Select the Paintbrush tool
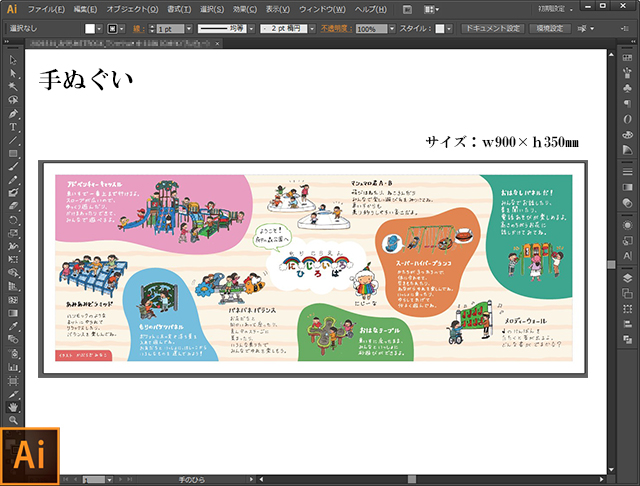The image size is (640, 486). pos(13,166)
